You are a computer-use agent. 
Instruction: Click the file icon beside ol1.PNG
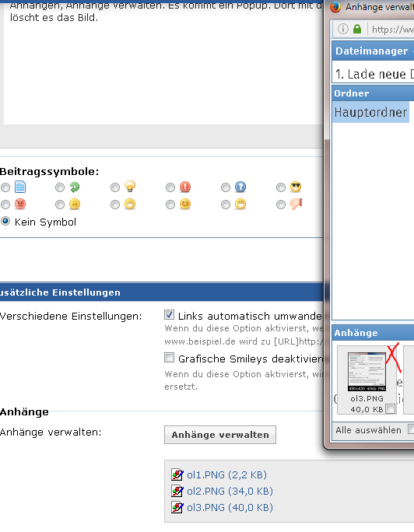click(177, 474)
